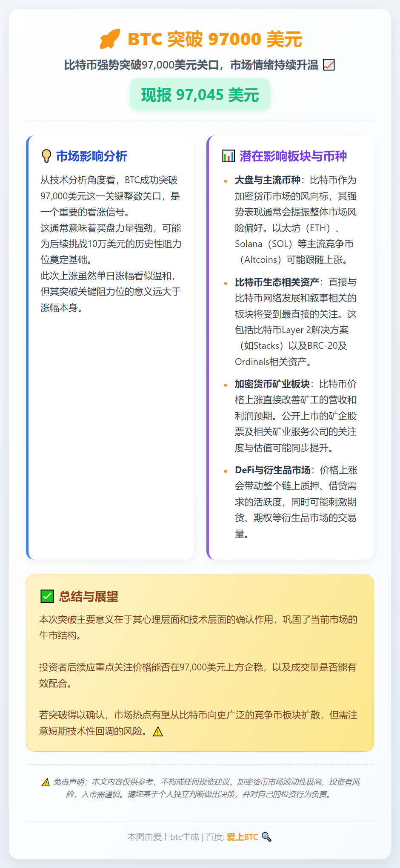Click warning triangle after 回调的风险
400x868 pixels.
(x=158, y=731)
